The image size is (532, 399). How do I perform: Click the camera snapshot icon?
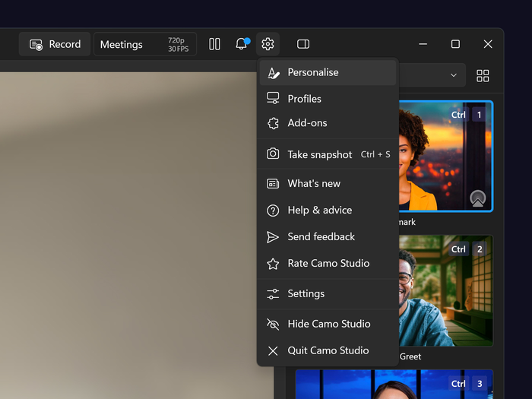tap(273, 154)
